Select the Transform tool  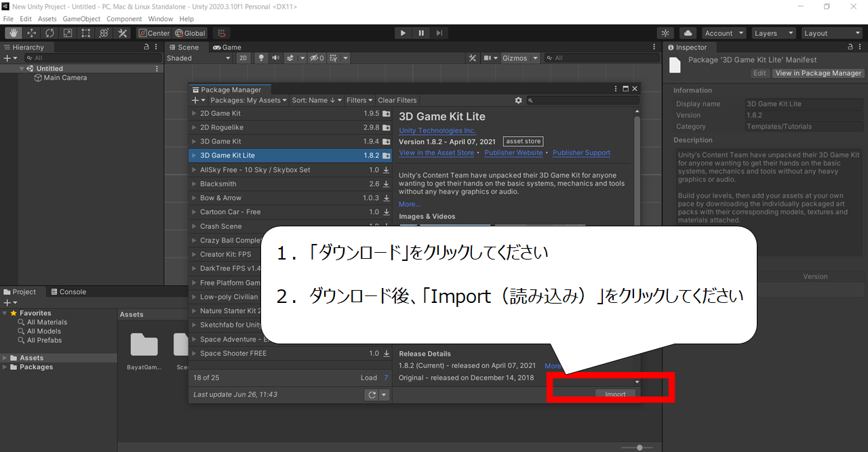(x=104, y=33)
